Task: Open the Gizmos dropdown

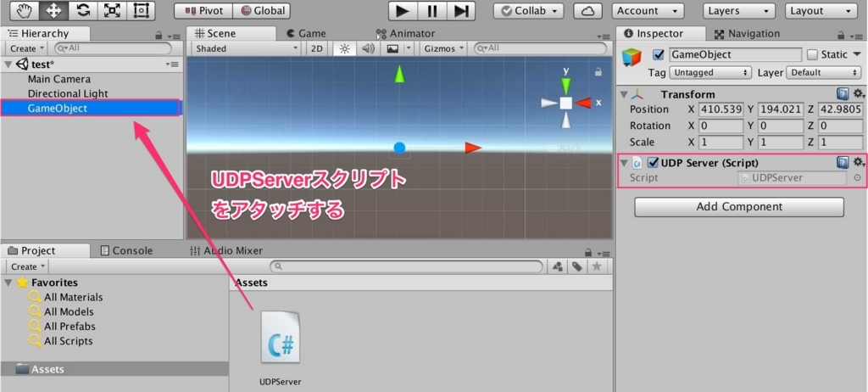Action: [x=444, y=49]
